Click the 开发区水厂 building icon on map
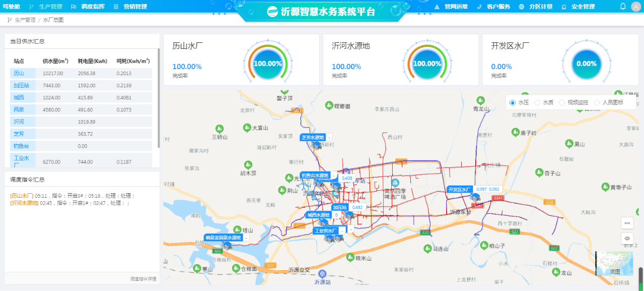Image resolution: width=644 pixels, height=291 pixels. click(475, 198)
